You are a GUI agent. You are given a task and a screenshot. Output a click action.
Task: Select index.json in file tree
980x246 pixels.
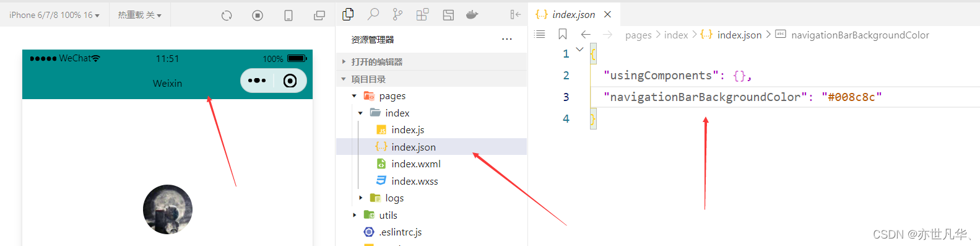point(431,147)
